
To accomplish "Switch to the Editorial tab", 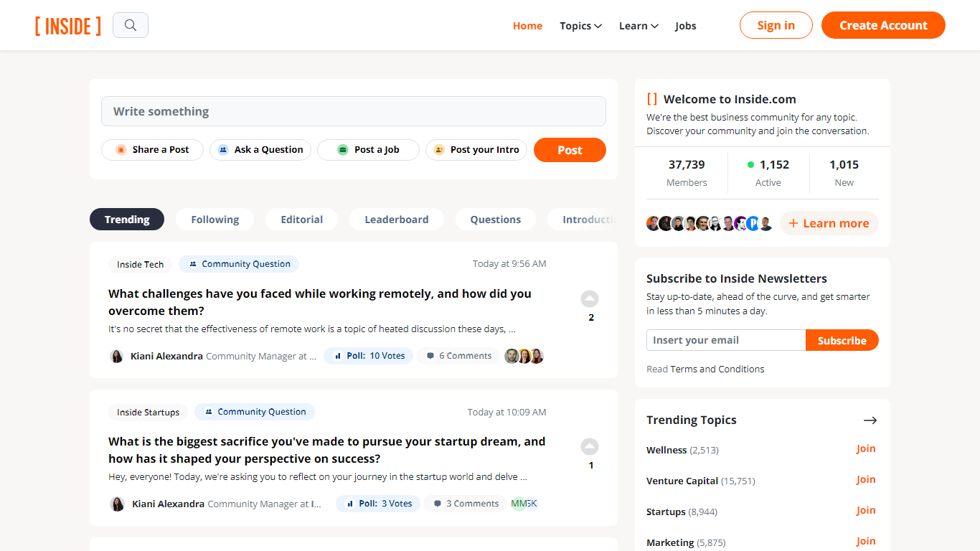I will click(301, 220).
